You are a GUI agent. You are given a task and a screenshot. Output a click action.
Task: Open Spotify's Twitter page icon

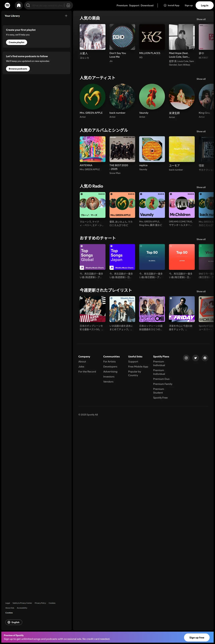tap(195, 358)
